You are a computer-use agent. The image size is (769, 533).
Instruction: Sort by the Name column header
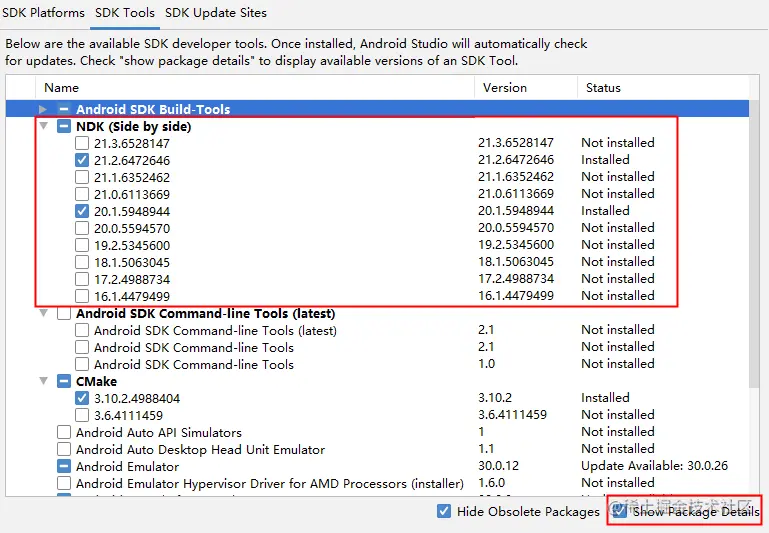pos(255,88)
